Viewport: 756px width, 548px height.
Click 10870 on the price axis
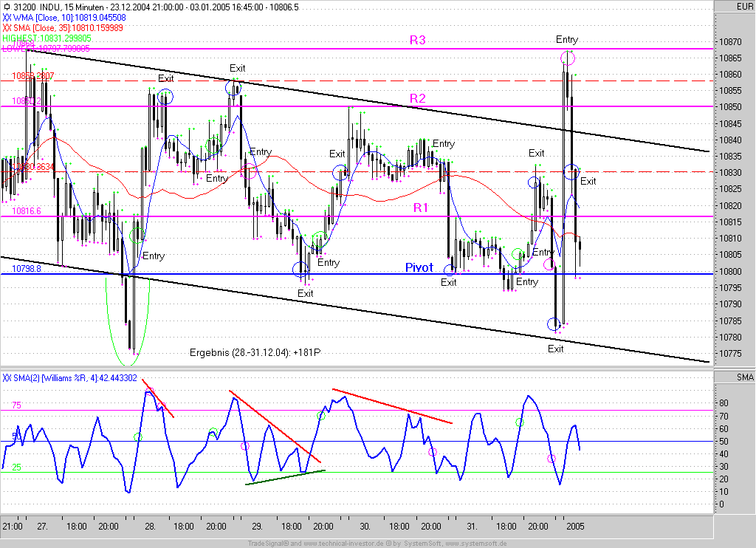tap(730, 42)
